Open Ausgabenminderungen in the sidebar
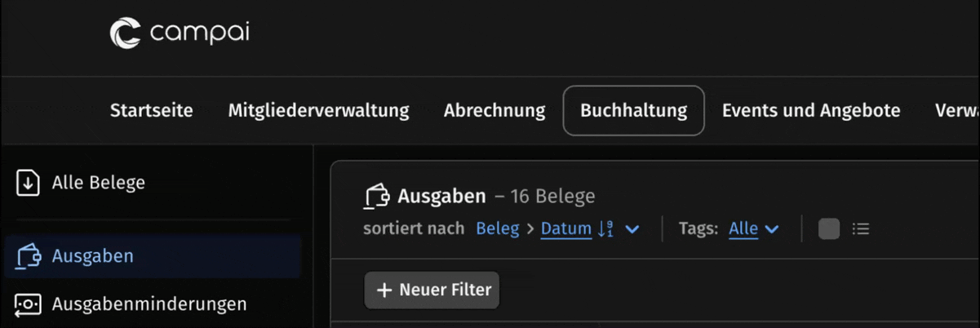The width and height of the screenshot is (980, 328). (149, 304)
